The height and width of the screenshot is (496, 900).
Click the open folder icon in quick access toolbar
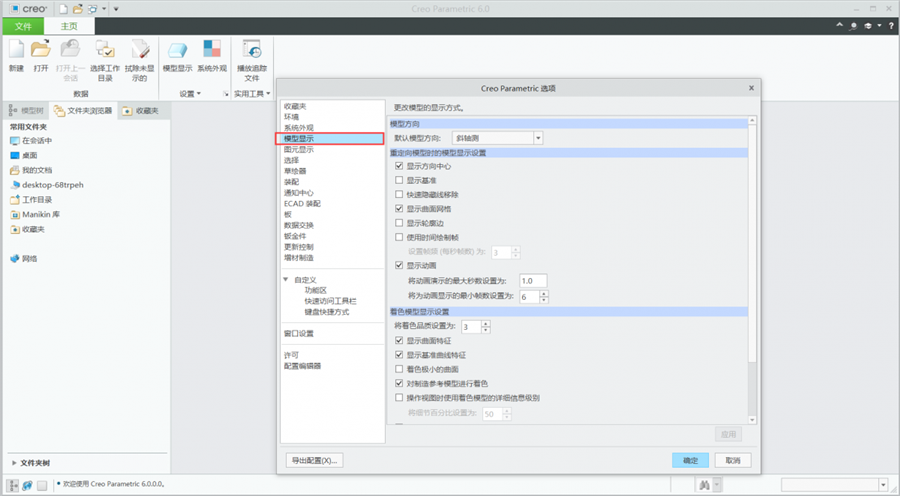click(77, 9)
